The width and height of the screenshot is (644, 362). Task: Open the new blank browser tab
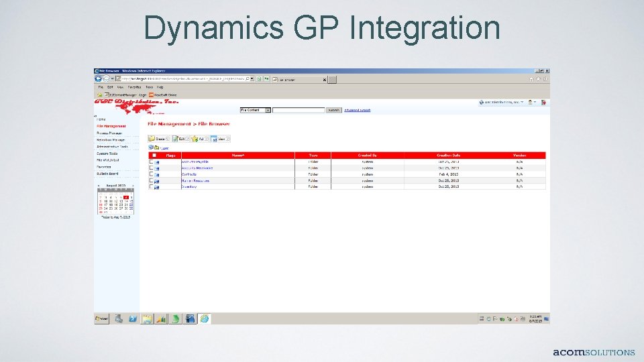[332, 80]
